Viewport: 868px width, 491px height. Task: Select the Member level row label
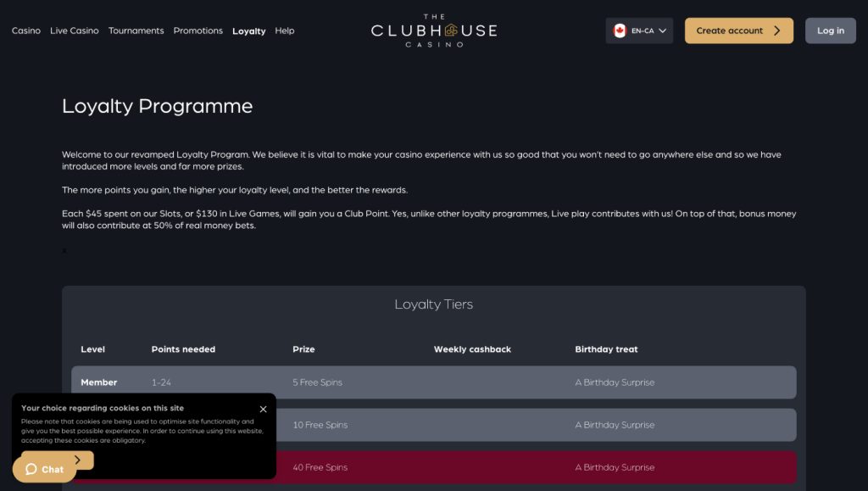pyautogui.click(x=98, y=382)
